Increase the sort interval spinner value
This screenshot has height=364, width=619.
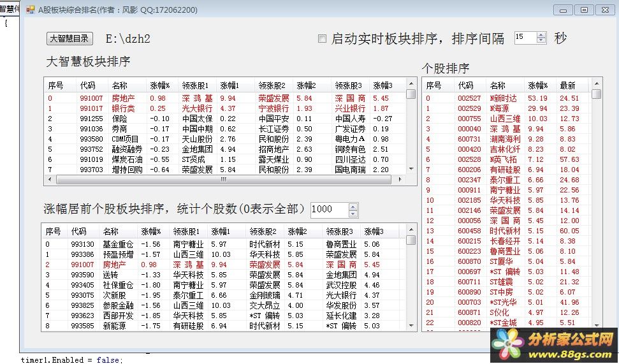point(541,35)
